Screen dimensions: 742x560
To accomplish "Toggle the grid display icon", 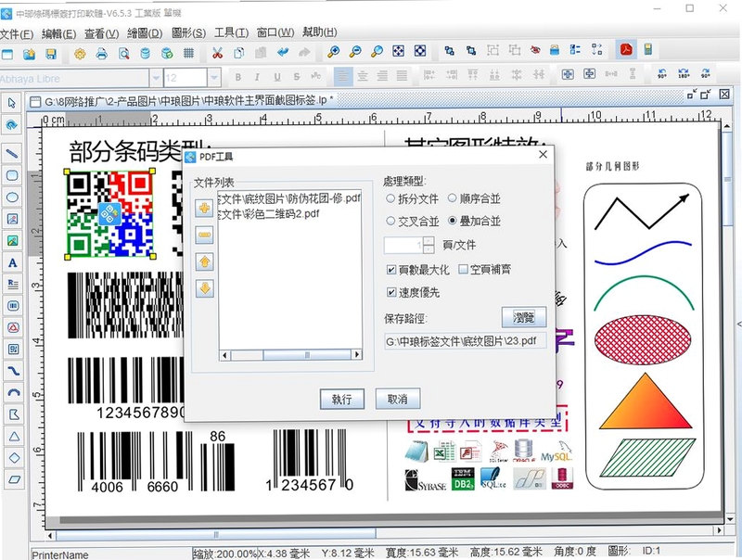I will click(x=188, y=53).
